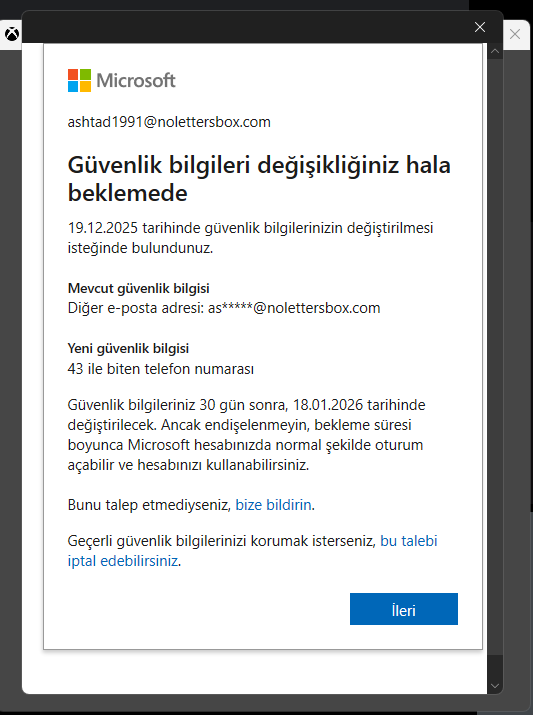Click the paragraph mentioning 18.01.2026

click(247, 435)
